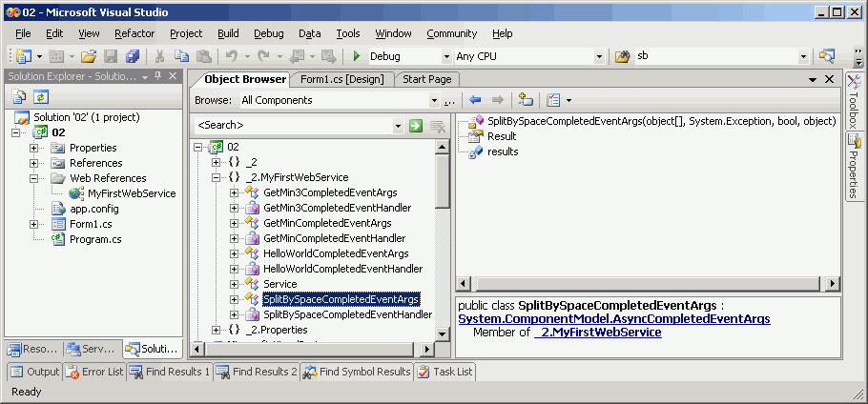Image resolution: width=868 pixels, height=404 pixels.
Task: Click Solution Explorer Properties icon
Action: pos(19,97)
